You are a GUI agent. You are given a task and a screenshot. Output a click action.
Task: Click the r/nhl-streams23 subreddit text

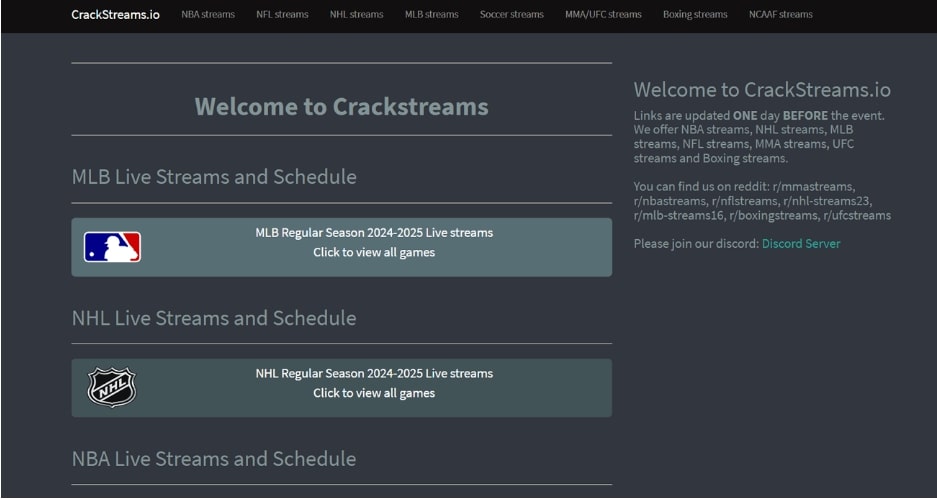coord(827,201)
